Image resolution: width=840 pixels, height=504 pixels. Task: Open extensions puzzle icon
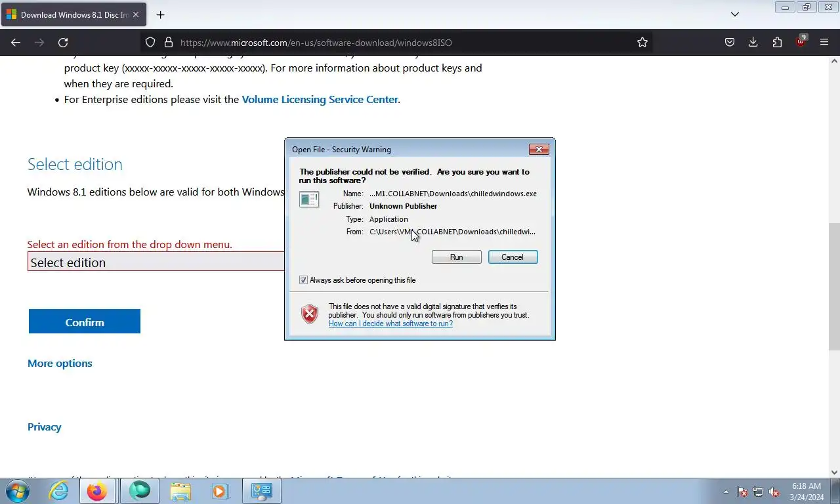pyautogui.click(x=777, y=42)
